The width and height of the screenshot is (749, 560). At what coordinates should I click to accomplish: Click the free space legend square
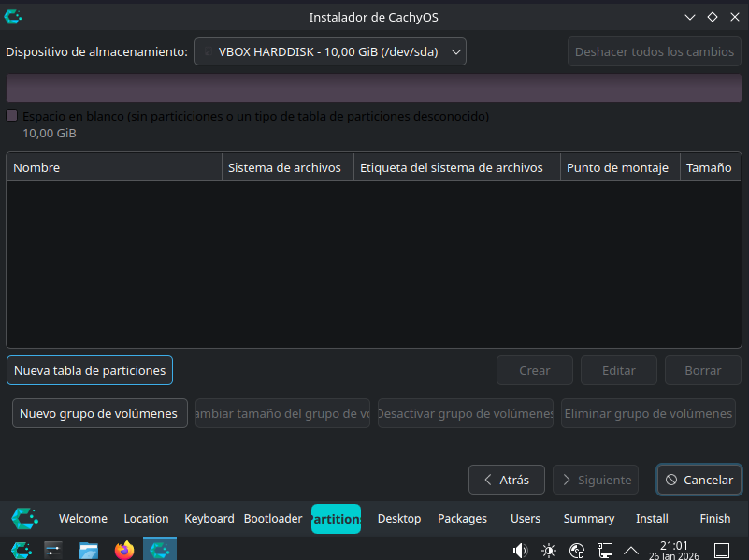point(12,116)
